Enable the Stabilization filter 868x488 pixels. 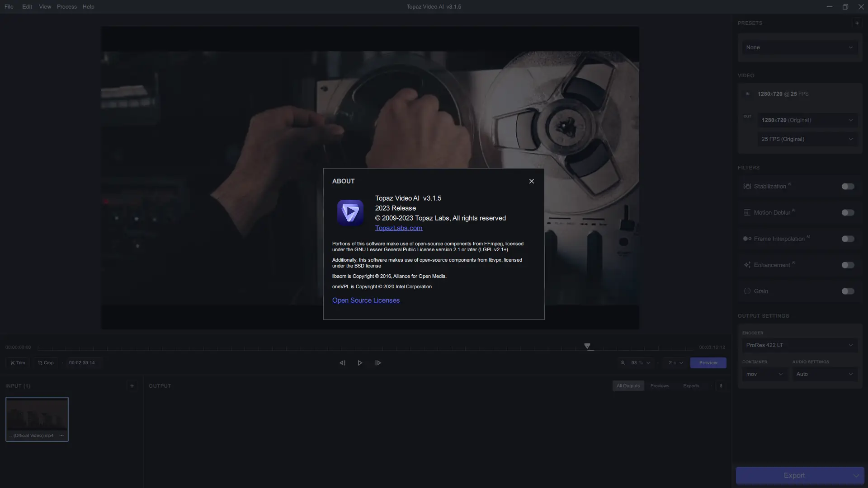click(x=848, y=187)
